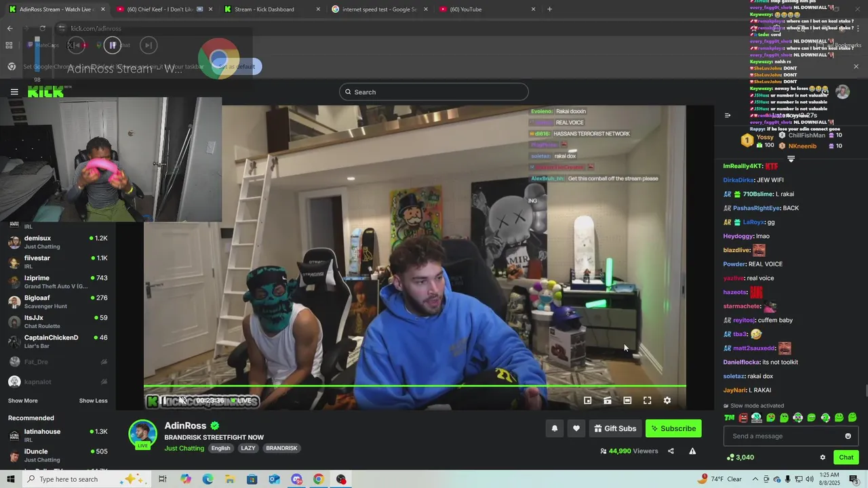Click the TN emote in the quick bar
Viewport: 868px width, 488px height.
730,418
